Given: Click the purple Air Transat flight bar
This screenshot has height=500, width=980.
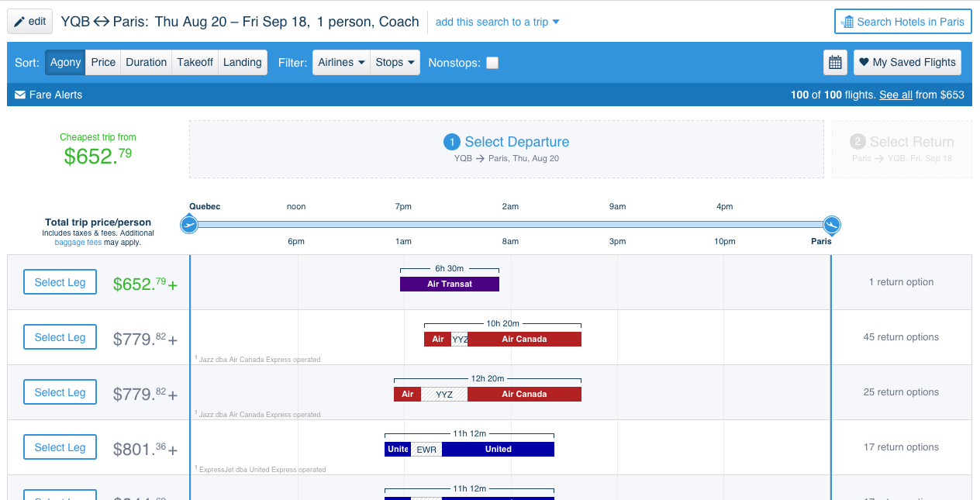Looking at the screenshot, I should (x=450, y=284).
